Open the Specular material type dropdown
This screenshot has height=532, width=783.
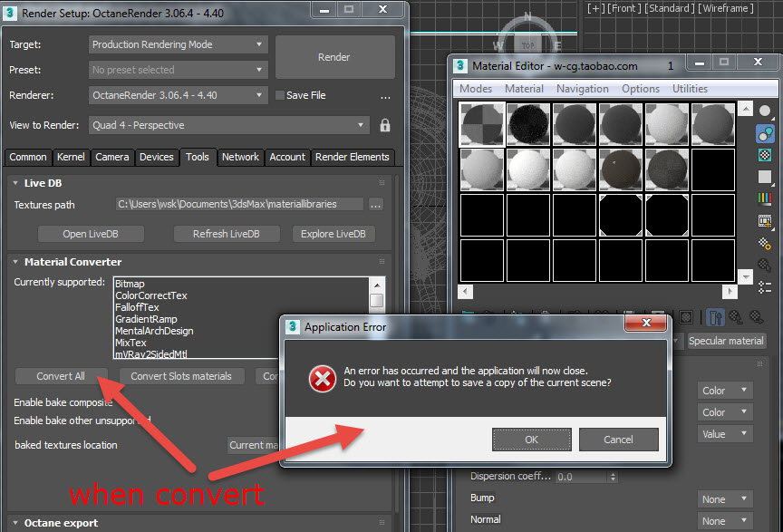tap(726, 341)
